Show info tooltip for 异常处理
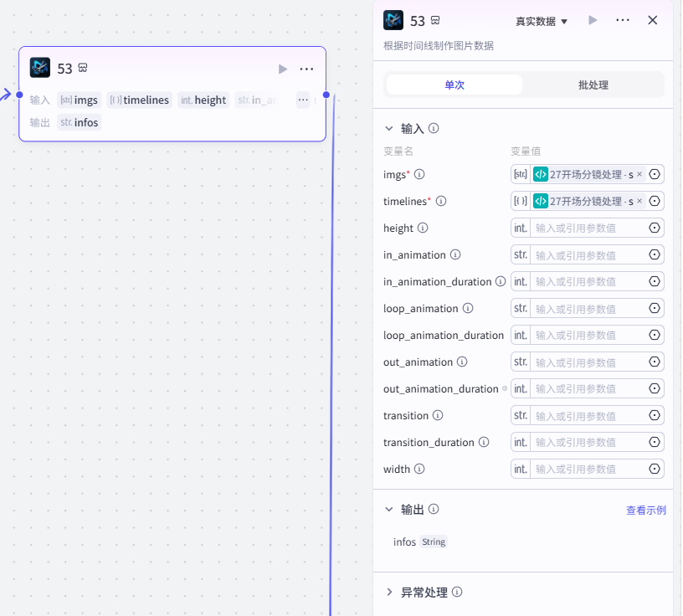The image size is (683, 616). click(457, 592)
